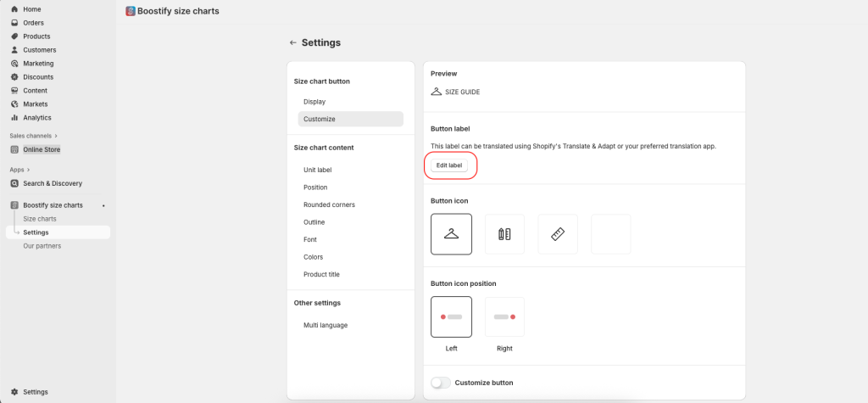Open Settings under Boostify size charts
The height and width of the screenshot is (403, 868).
point(58,232)
